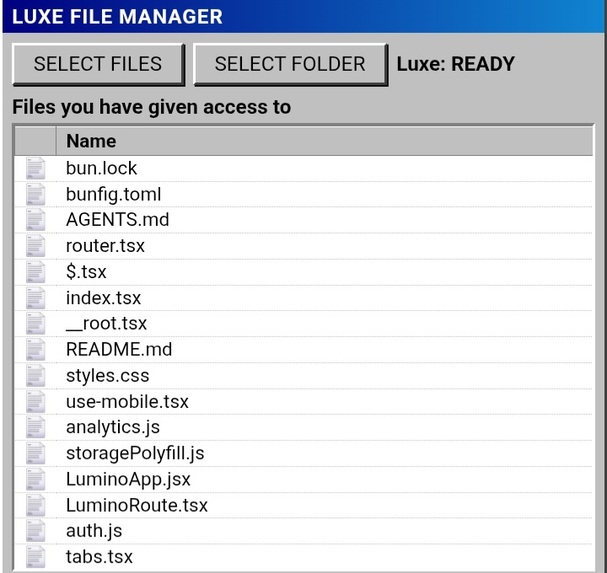Click the file icon beside analytics.js

tap(36, 427)
